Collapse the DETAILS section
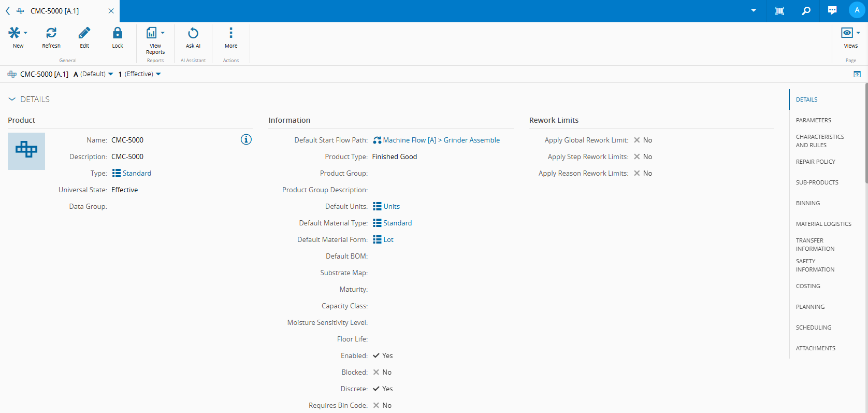Screen dimensions: 868x413 click(12, 99)
